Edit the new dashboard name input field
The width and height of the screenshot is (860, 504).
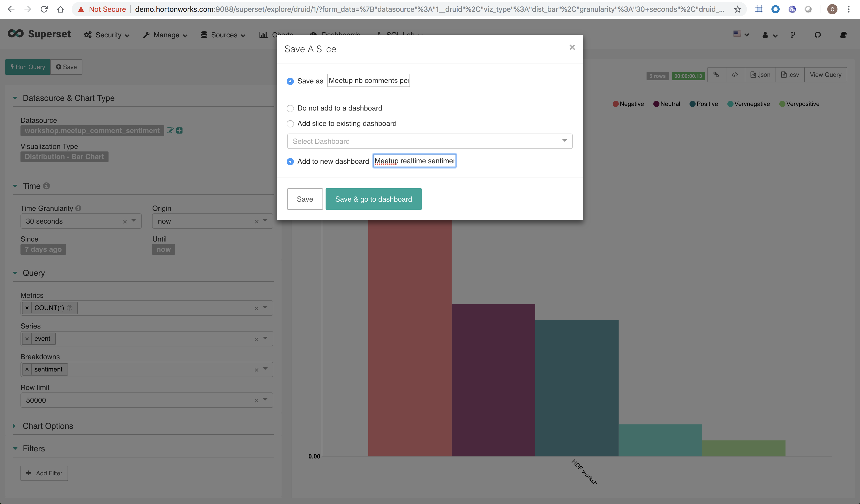coord(415,161)
